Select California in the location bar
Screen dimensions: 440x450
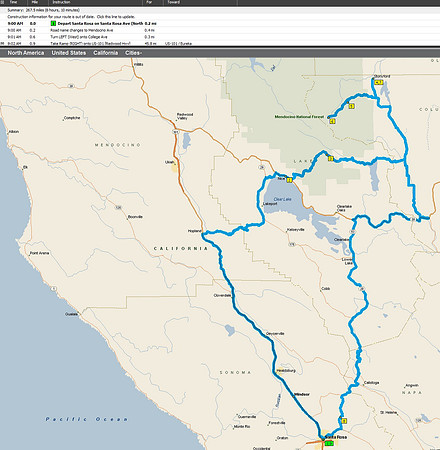[x=105, y=53]
